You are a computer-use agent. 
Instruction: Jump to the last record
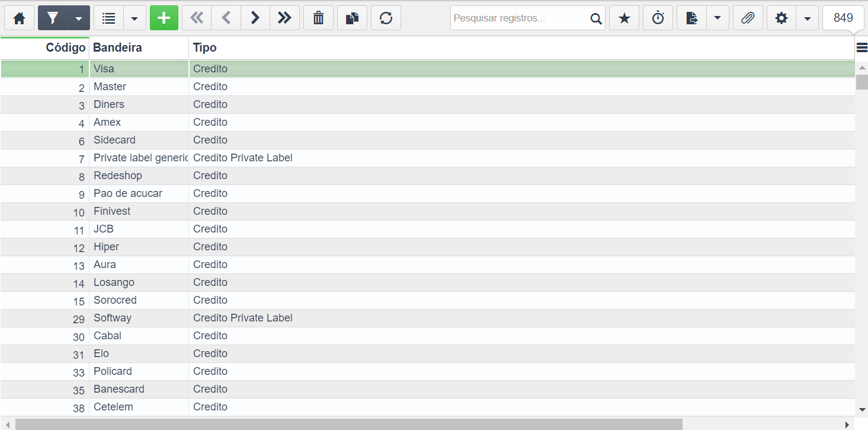pyautogui.click(x=284, y=18)
